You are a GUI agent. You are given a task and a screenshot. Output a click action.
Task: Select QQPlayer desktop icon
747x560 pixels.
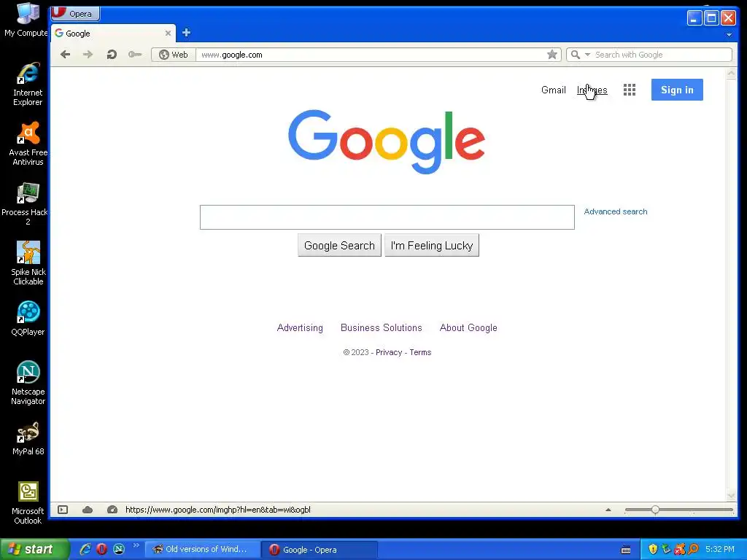[28, 318]
